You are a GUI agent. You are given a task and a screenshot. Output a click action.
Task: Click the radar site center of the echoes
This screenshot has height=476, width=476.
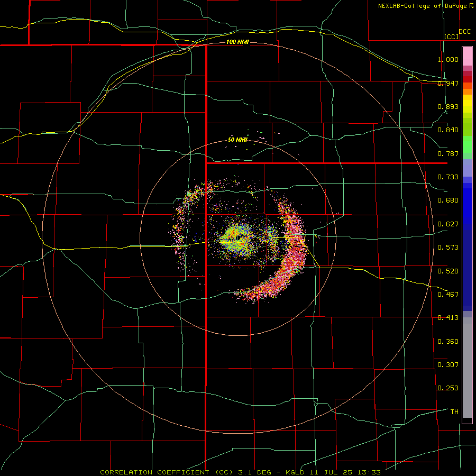pyautogui.click(x=239, y=239)
